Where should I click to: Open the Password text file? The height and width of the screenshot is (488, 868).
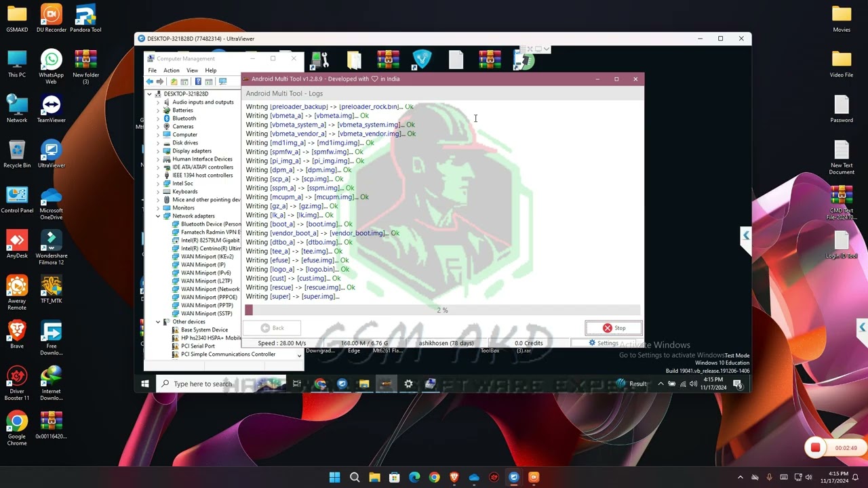point(842,109)
